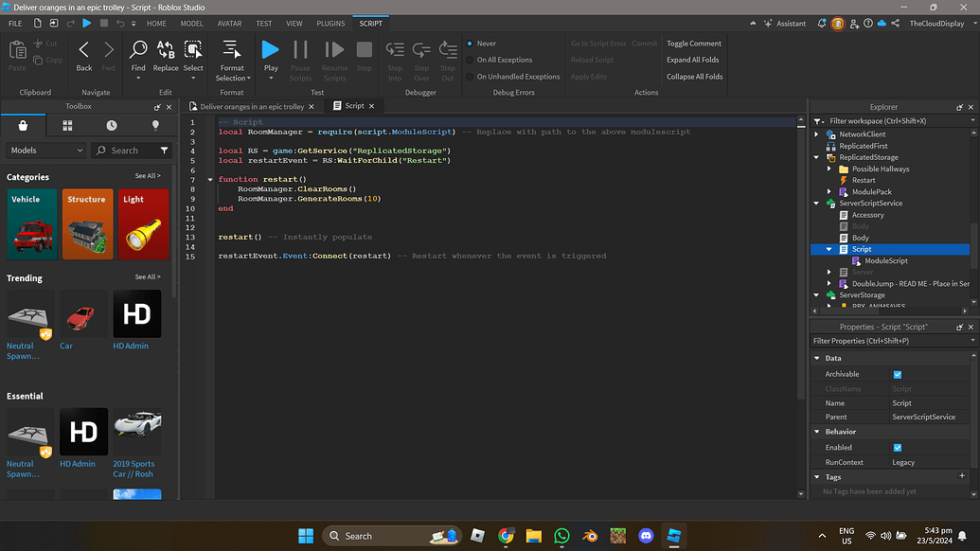
Task: Open Chrome from the taskbar
Action: pos(506,536)
